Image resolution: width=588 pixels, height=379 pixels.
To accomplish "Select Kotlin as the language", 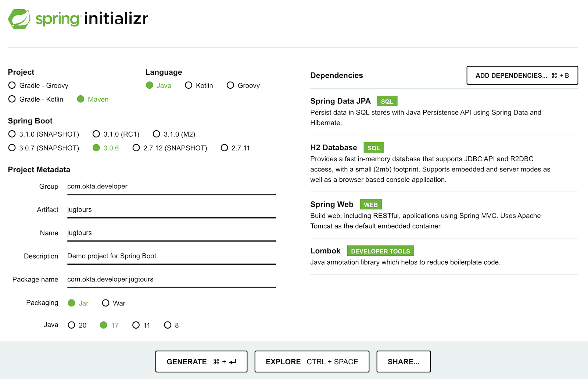I will pyautogui.click(x=189, y=85).
